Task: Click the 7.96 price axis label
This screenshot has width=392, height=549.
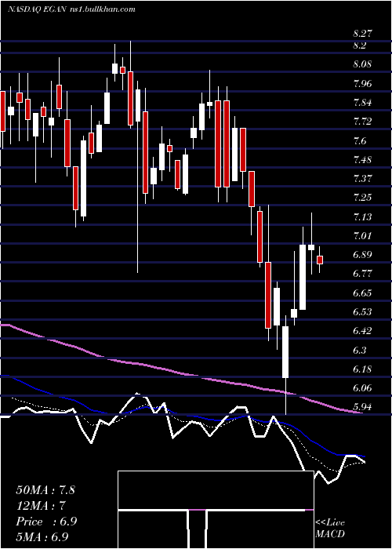Action: [x=362, y=84]
